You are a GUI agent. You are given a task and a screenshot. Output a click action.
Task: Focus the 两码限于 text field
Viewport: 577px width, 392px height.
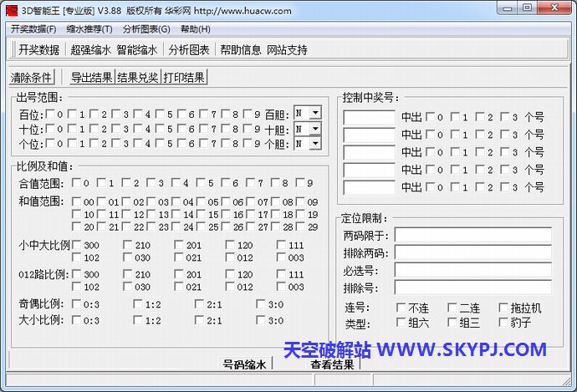[x=472, y=236]
